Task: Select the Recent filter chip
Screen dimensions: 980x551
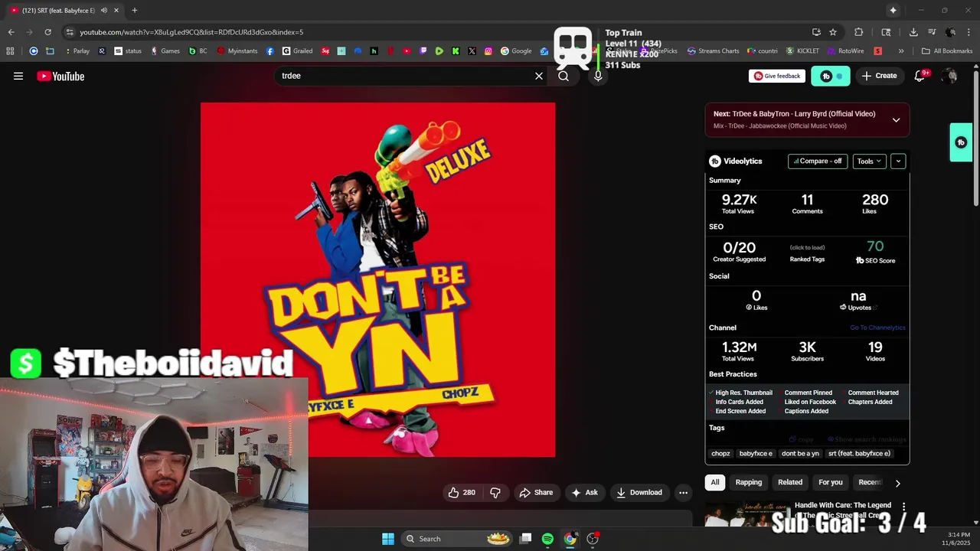Action: 870,482
